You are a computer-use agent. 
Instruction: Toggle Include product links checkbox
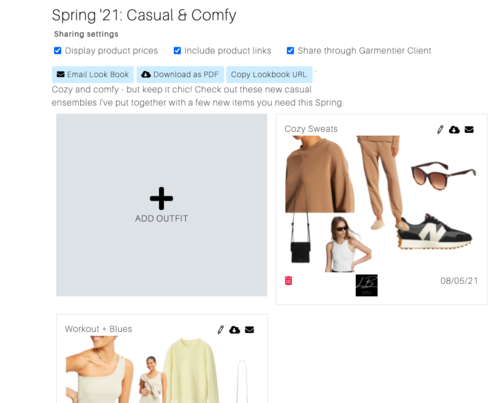tap(177, 50)
